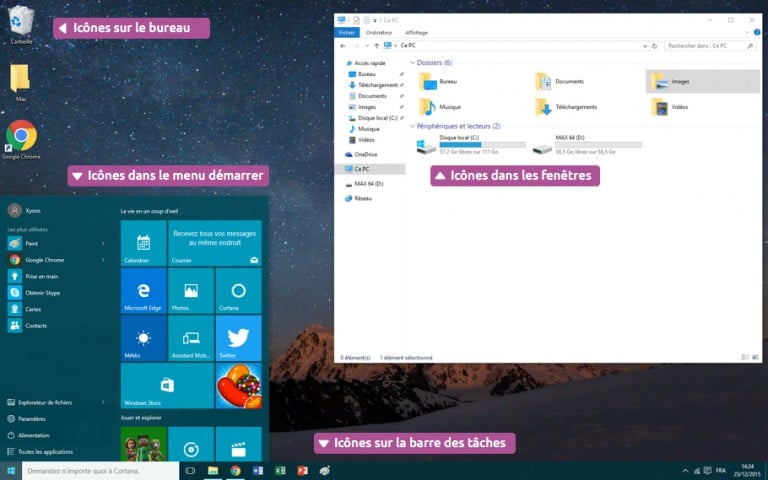Open Paint from the start menu list
Viewport: 768px width, 480px height.
click(x=54, y=243)
